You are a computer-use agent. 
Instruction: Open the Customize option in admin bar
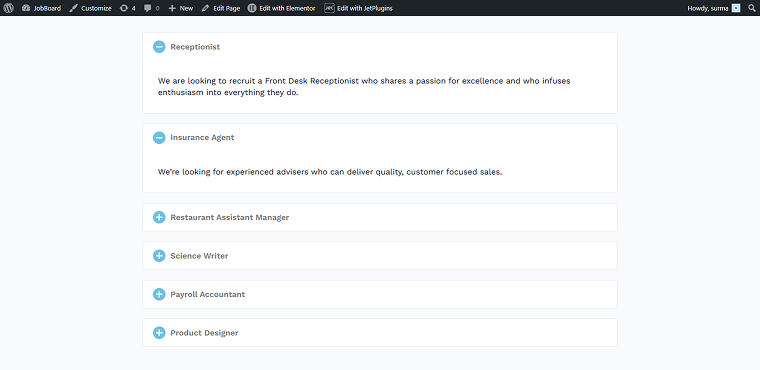[x=90, y=8]
